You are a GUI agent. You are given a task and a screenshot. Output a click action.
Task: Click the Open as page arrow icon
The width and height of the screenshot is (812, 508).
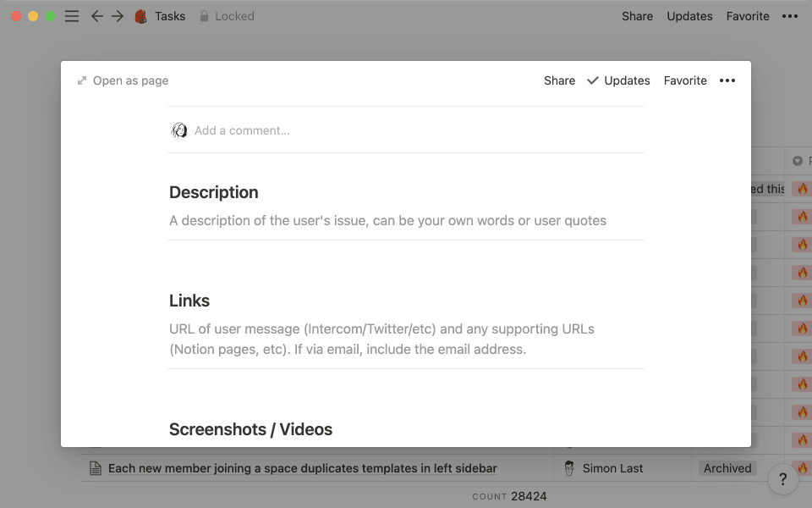81,80
